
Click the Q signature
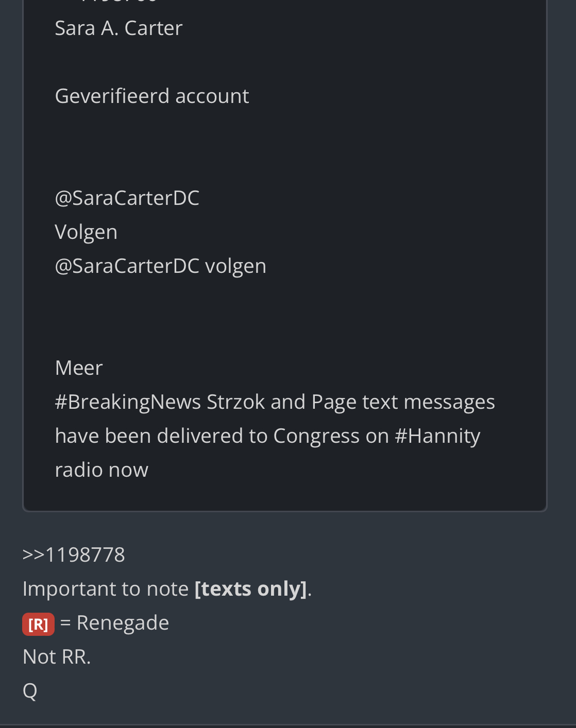tap(30, 691)
